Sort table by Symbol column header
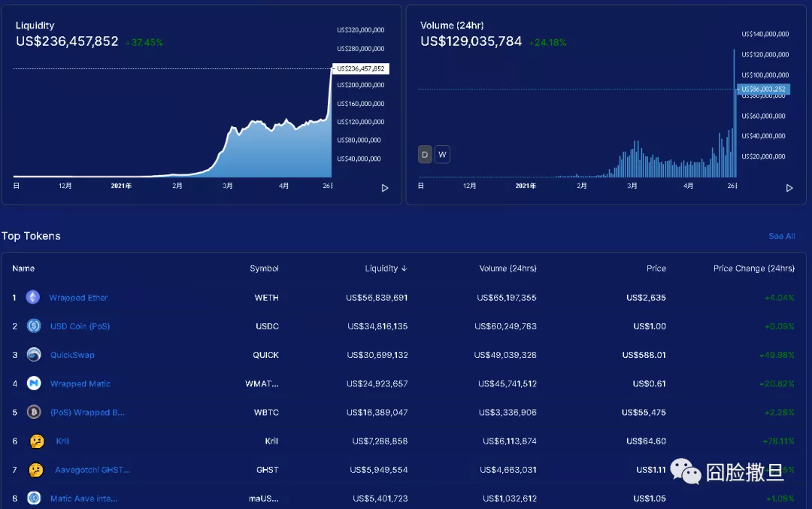 point(264,268)
